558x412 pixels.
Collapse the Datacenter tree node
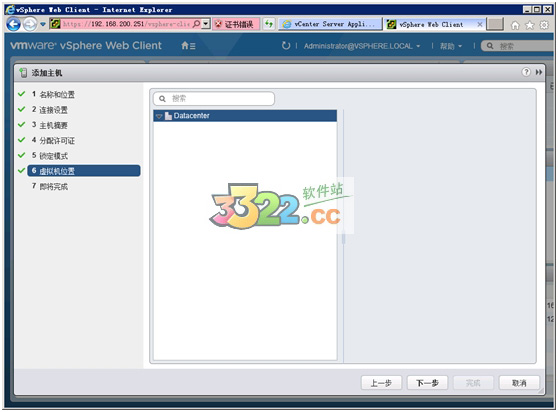[x=159, y=116]
